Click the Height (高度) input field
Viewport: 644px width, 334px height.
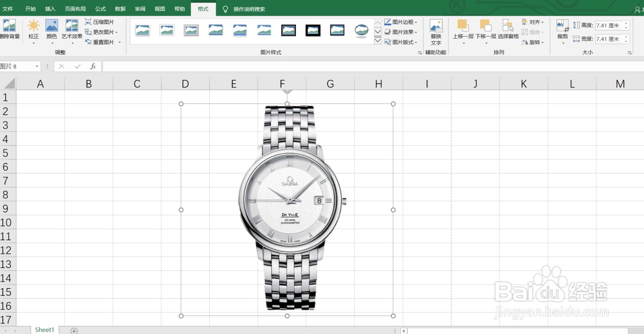tap(609, 25)
